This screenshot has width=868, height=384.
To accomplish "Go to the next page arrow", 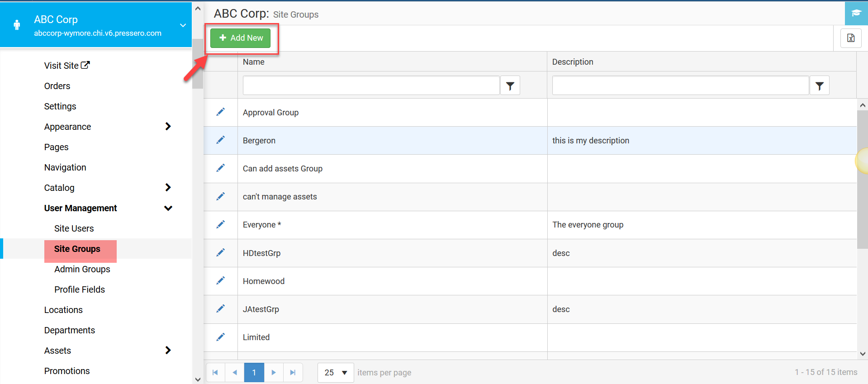I will point(274,372).
